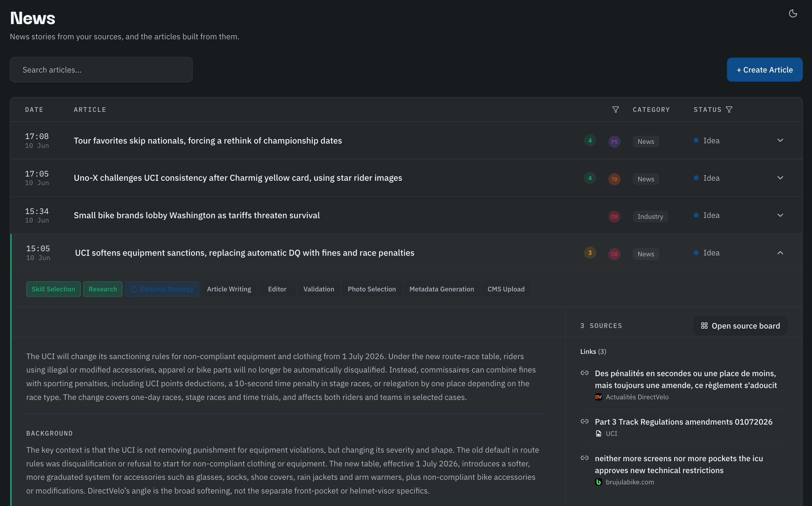Click the article column filter funnel icon
This screenshot has height=506, width=812.
[615, 110]
